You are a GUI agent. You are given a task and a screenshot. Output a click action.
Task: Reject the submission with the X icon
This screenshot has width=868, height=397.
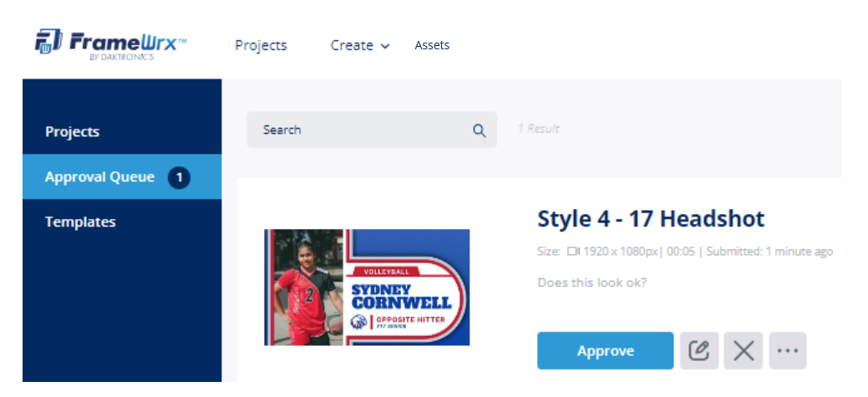point(743,351)
